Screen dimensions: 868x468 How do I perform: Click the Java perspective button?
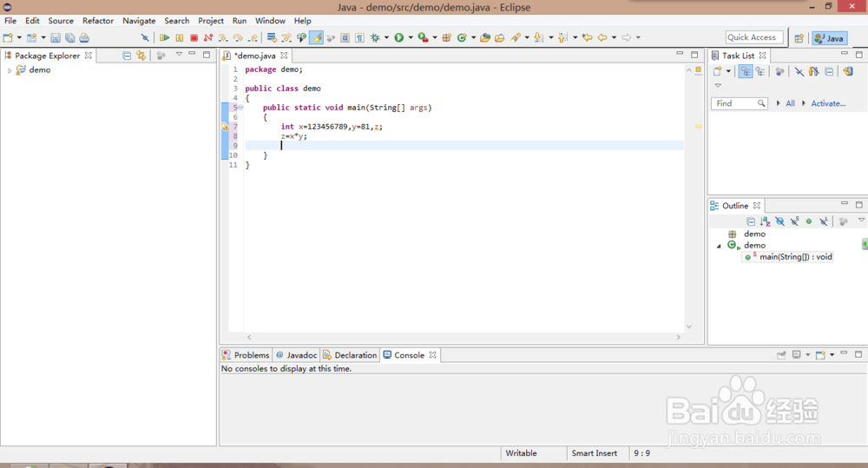coord(829,38)
